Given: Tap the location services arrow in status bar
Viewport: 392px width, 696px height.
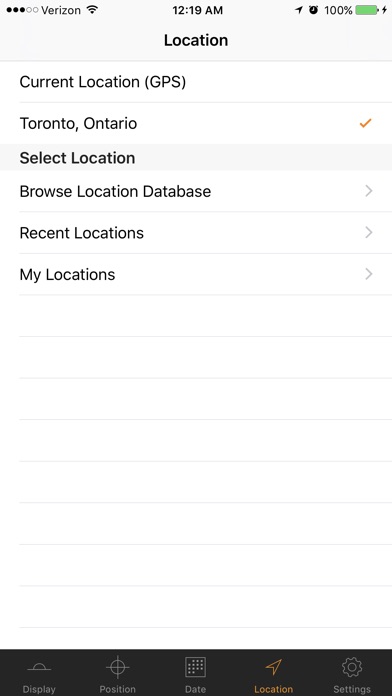Looking at the screenshot, I should point(299,10).
